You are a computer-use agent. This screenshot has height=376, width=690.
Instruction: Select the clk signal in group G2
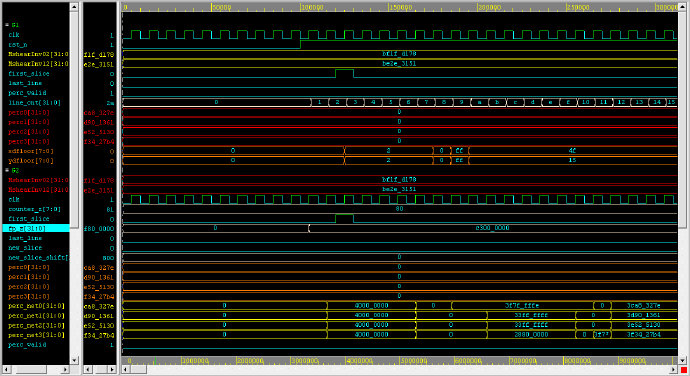tap(14, 199)
